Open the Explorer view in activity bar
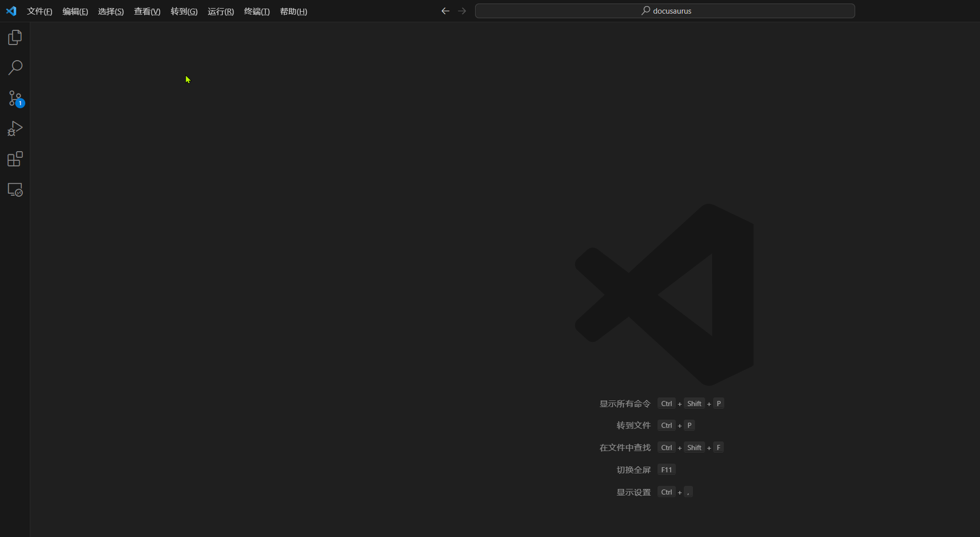Screen dimensions: 980x537 [x=15, y=37]
